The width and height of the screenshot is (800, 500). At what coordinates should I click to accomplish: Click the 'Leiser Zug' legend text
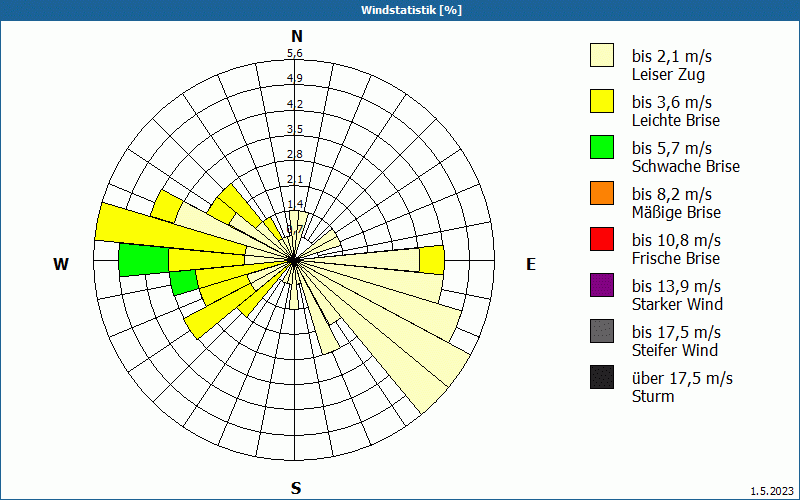pos(668,74)
